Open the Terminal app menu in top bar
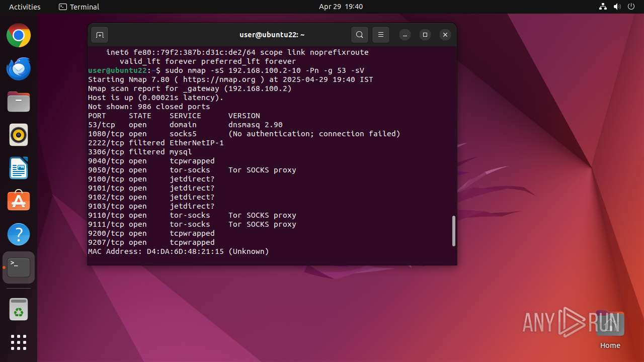 [x=79, y=7]
